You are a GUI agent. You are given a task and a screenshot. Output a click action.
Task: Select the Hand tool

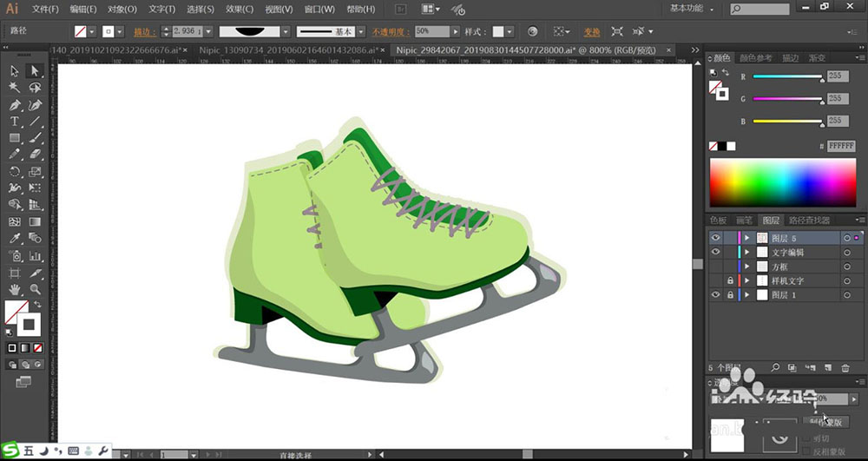pyautogui.click(x=15, y=288)
